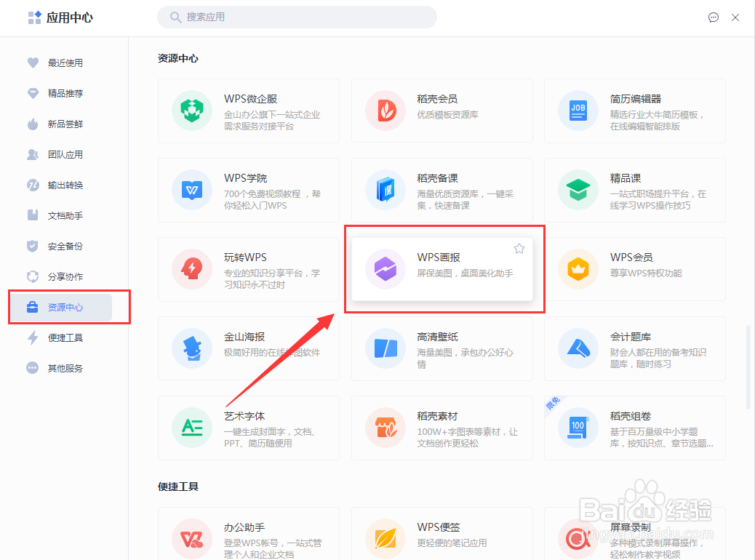The image size is (755, 560).
Task: Open the 稻壳素材 shop icon
Action: (x=386, y=428)
